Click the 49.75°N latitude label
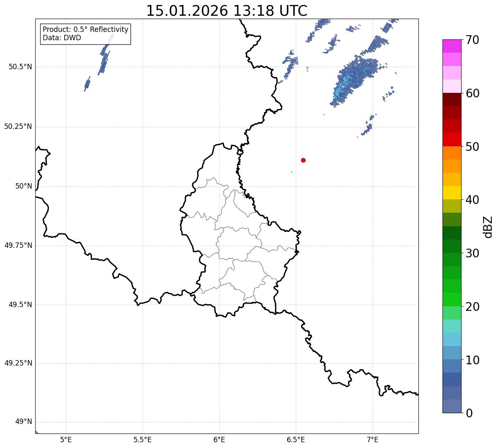The height and width of the screenshot is (448, 498). point(18,245)
